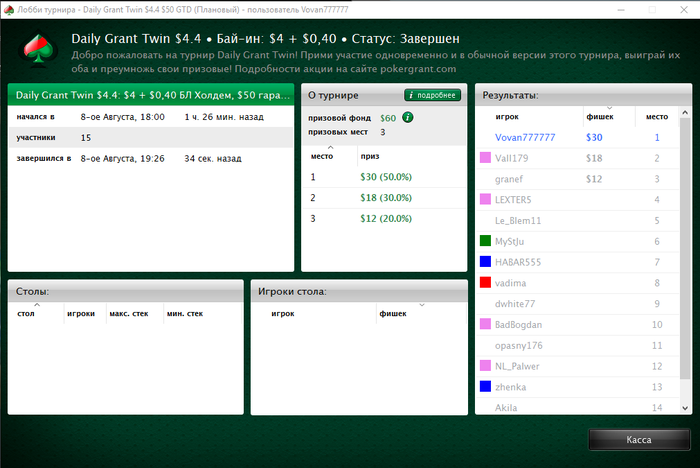The height and width of the screenshot is (468, 700).
Task: Click the green info icon next to prize pool
Action: 408,117
